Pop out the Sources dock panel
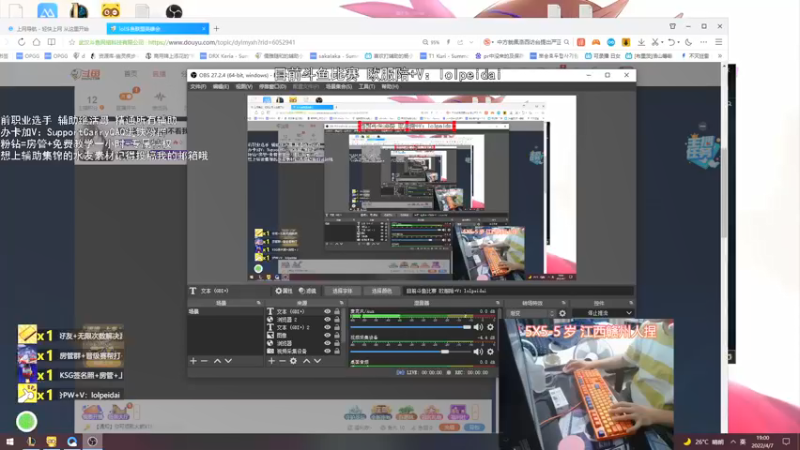Viewport: 800px width, 450px height. click(x=341, y=303)
